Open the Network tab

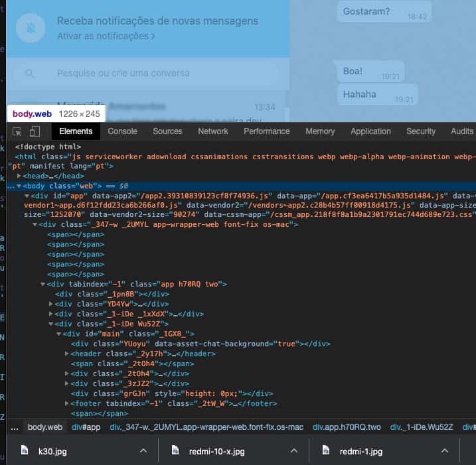[x=213, y=131]
